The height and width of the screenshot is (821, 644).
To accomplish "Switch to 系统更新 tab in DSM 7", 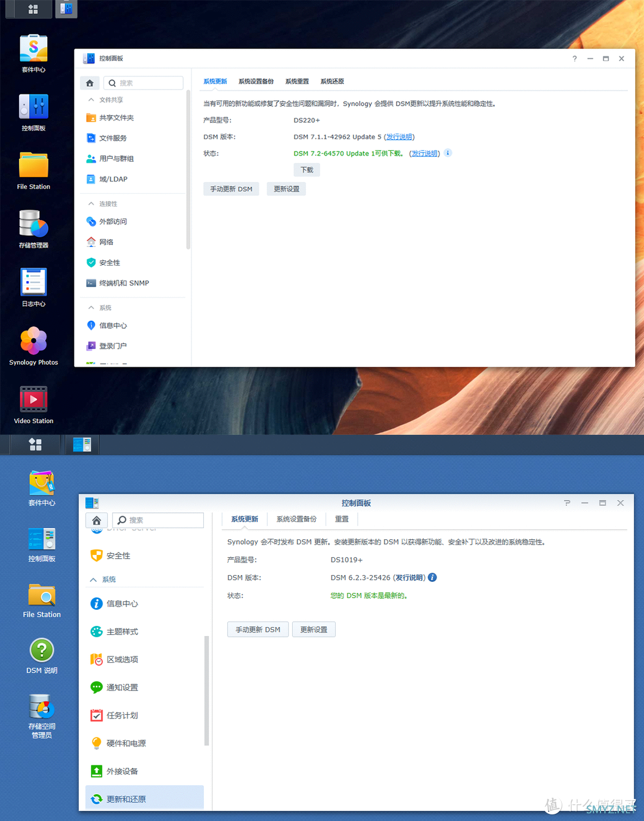I will (215, 81).
